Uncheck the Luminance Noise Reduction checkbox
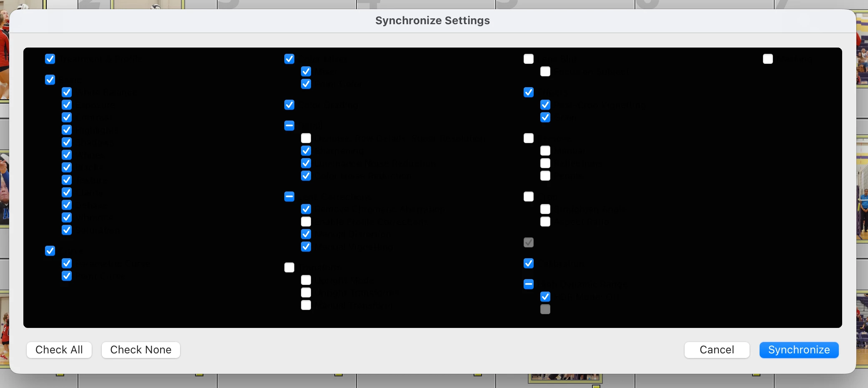The width and height of the screenshot is (868, 388). pyautogui.click(x=306, y=163)
